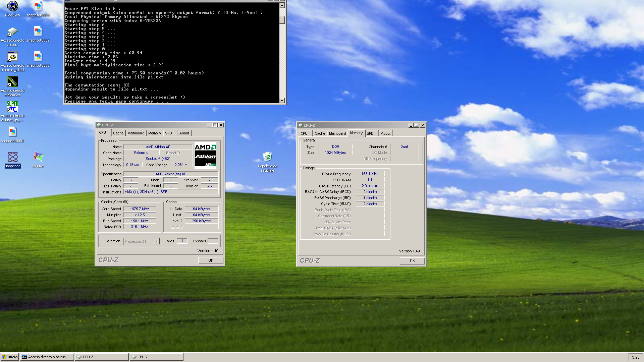Image resolution: width=644 pixels, height=362 pixels.
Task: Click the left CPU-Z title bar icon
Action: point(99,125)
